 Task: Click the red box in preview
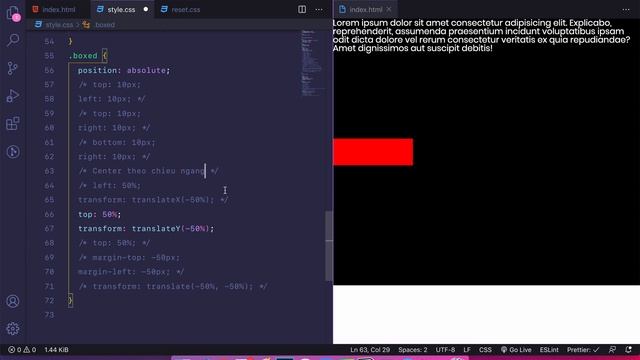pos(373,152)
